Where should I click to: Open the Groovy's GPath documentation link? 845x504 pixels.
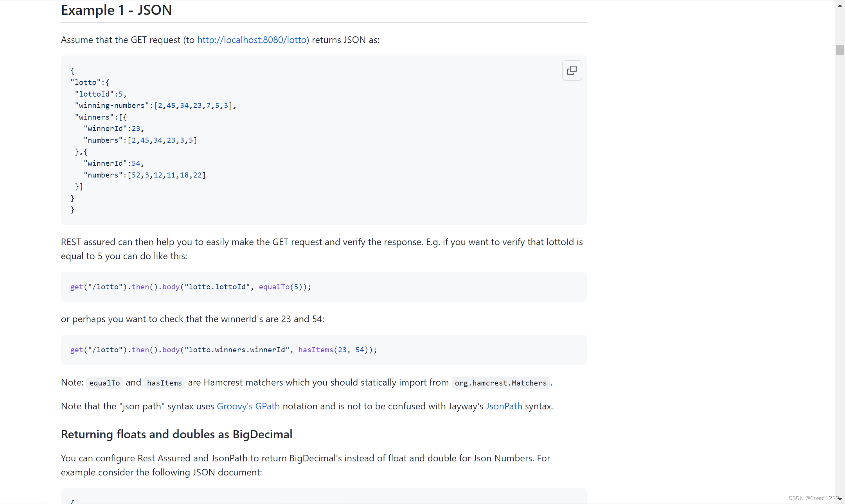248,406
